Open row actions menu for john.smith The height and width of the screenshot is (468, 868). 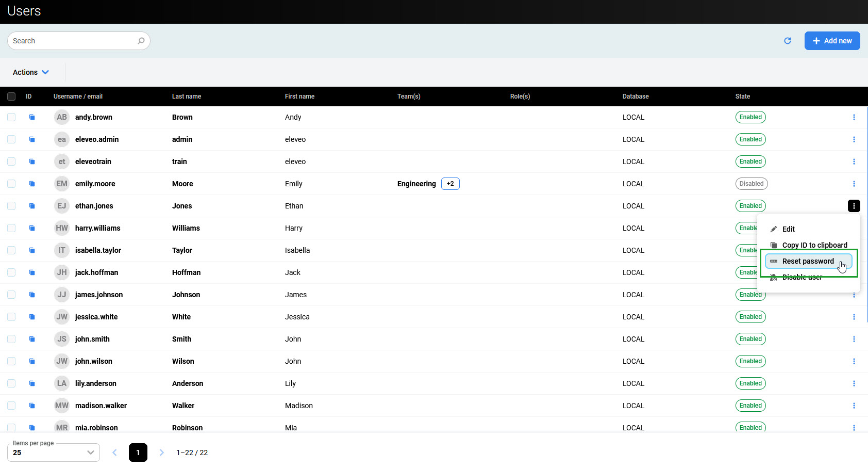(x=854, y=339)
